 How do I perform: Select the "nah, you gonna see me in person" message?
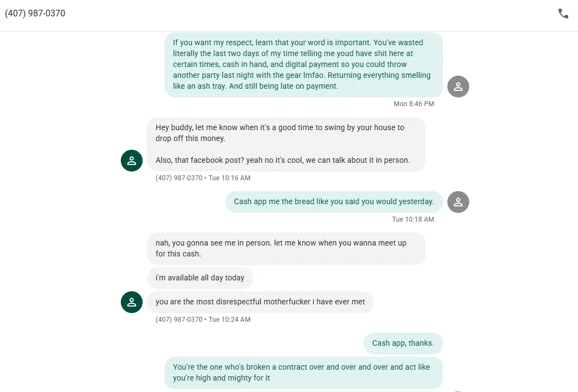click(x=286, y=248)
